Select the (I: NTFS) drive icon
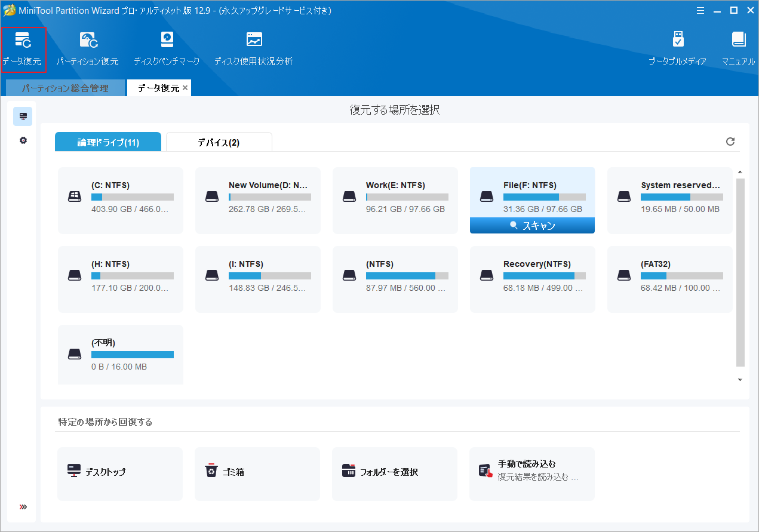The height and width of the screenshot is (532, 759). click(212, 275)
